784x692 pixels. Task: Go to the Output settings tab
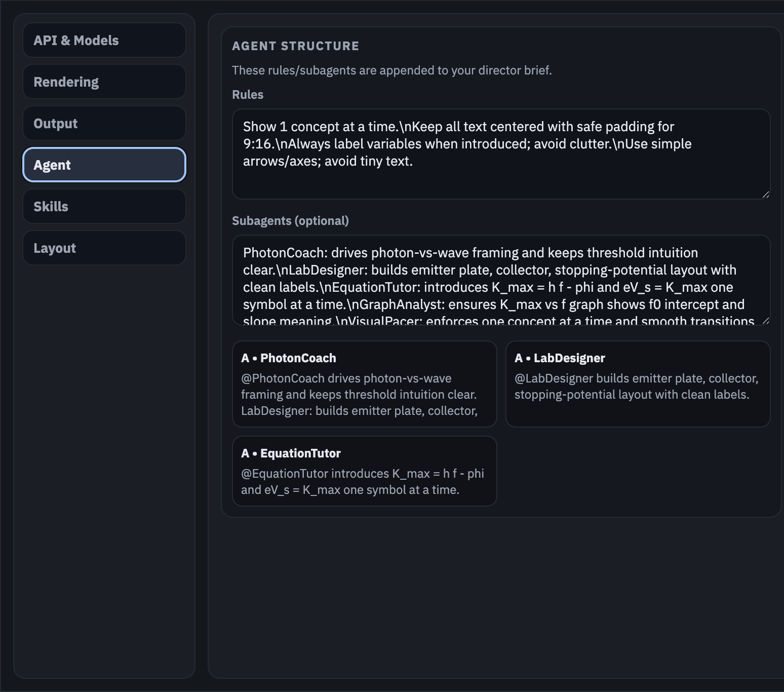[x=104, y=124]
